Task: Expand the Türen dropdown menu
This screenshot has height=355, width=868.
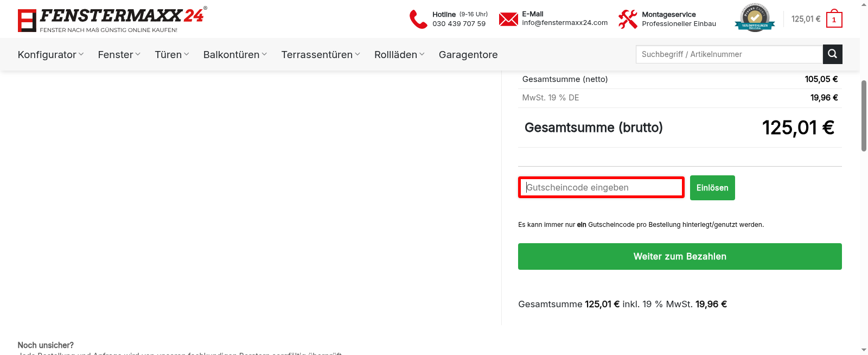Action: pos(172,54)
